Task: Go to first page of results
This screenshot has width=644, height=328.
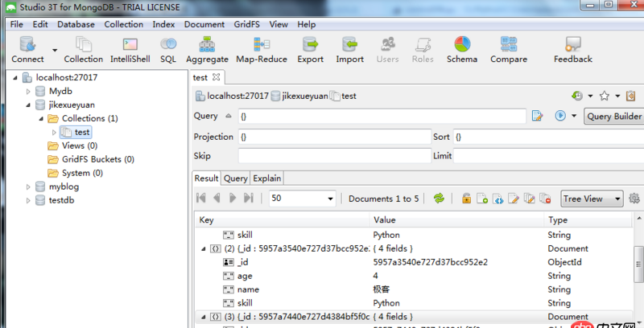Action: point(200,198)
